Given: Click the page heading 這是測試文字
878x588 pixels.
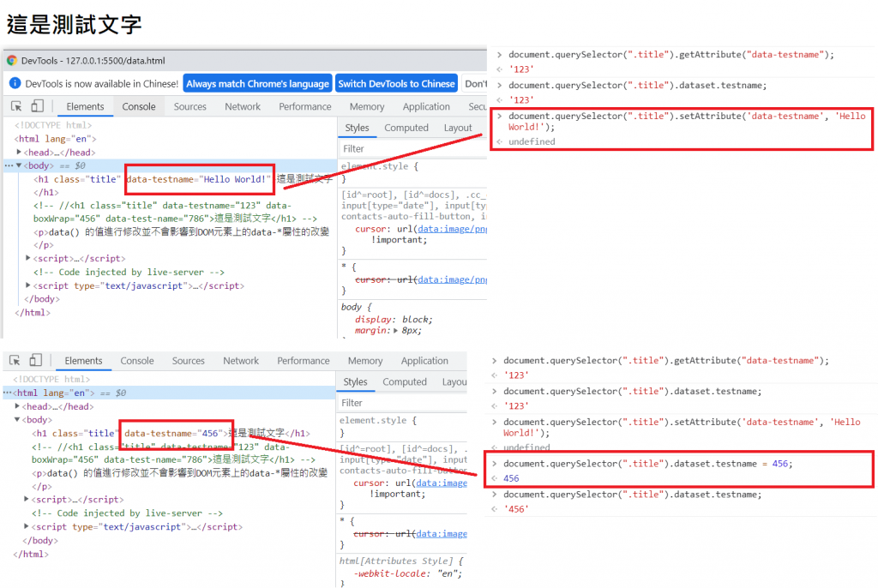Looking at the screenshot, I should (74, 24).
